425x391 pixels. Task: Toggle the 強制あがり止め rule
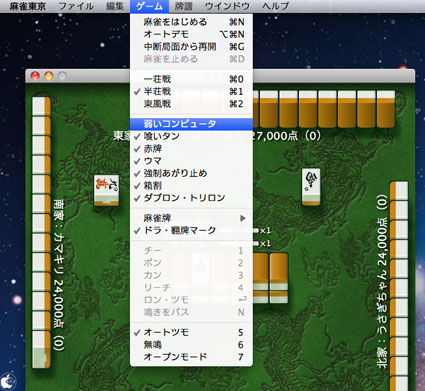point(191,173)
